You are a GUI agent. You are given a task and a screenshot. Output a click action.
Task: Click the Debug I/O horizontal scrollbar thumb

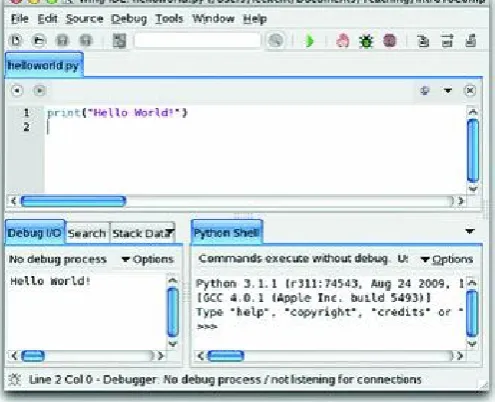33,356
